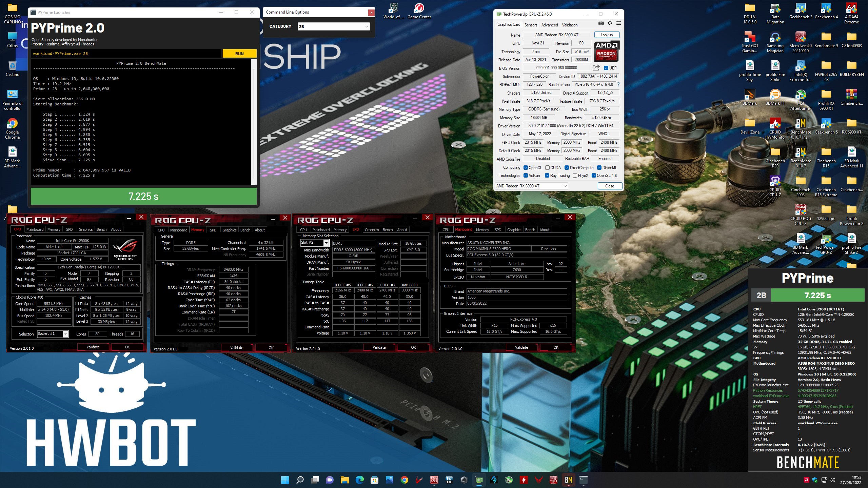Toggle the PhysX checkbox in GPU-Z
The width and height of the screenshot is (868, 488).
[x=575, y=176]
